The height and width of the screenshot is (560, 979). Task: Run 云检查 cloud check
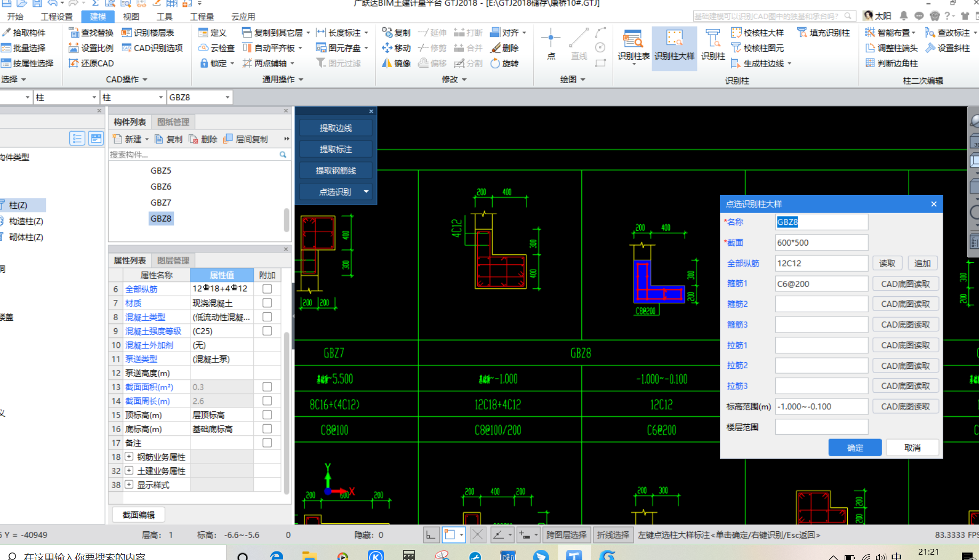216,48
